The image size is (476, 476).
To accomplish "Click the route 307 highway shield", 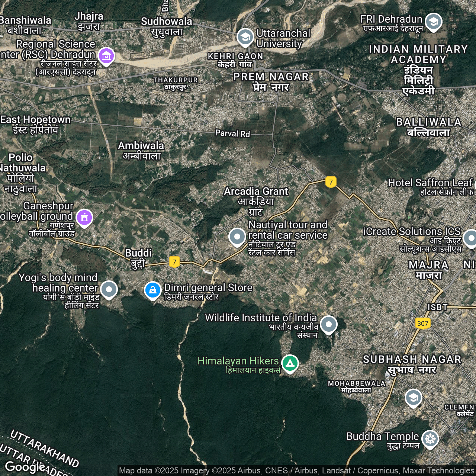I will pyautogui.click(x=422, y=323).
